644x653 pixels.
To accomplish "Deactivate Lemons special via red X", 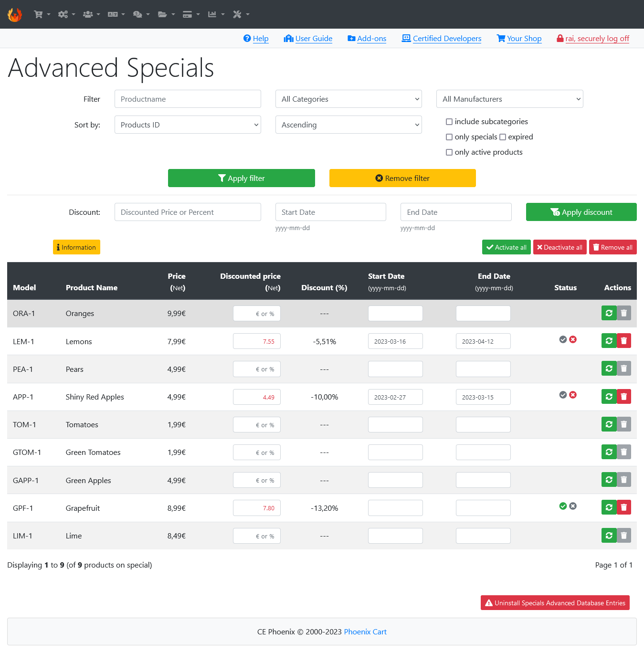I will 573,339.
